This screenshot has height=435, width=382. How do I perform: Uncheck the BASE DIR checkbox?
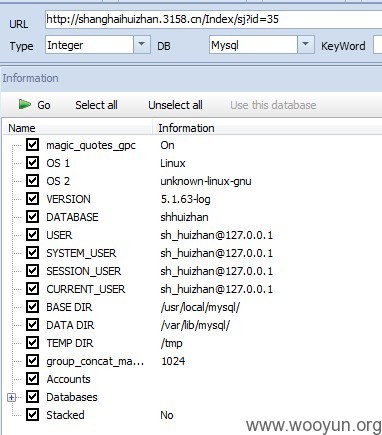click(32, 307)
